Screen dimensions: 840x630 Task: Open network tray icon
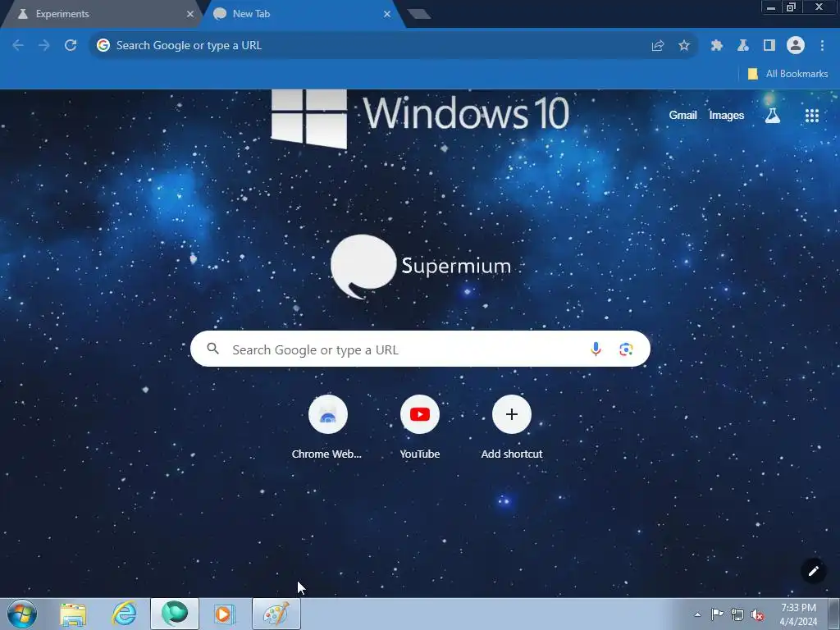click(737, 614)
